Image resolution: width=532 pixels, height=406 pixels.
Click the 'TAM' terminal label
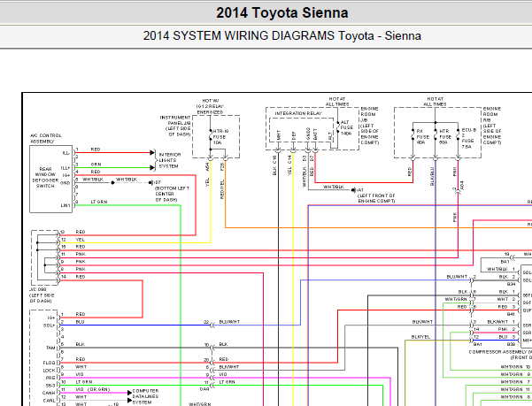coord(50,348)
